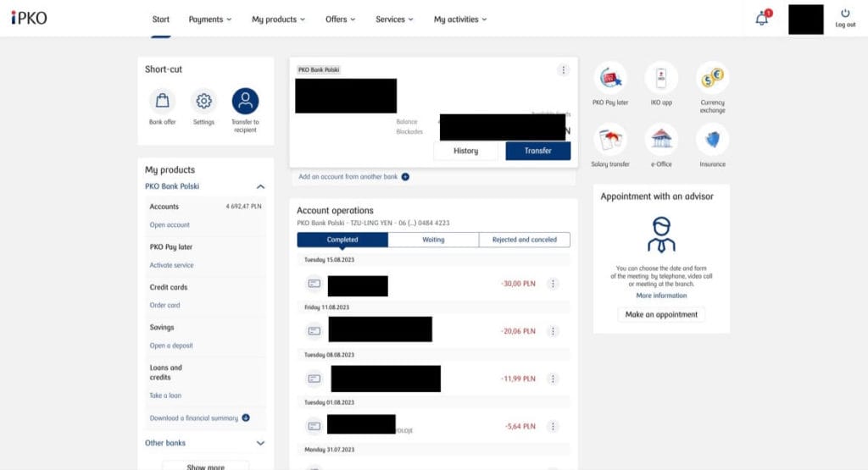
Task: Open account card three-dot menu
Action: point(563,69)
